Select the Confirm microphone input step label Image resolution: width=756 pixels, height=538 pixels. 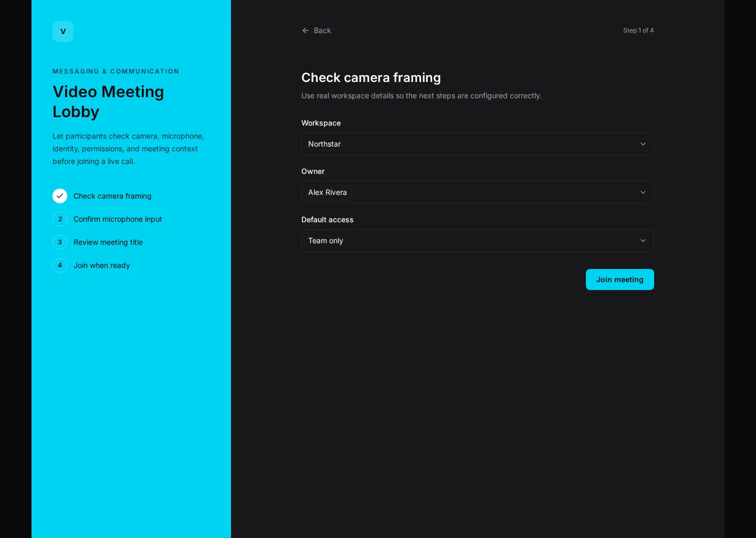[118, 219]
